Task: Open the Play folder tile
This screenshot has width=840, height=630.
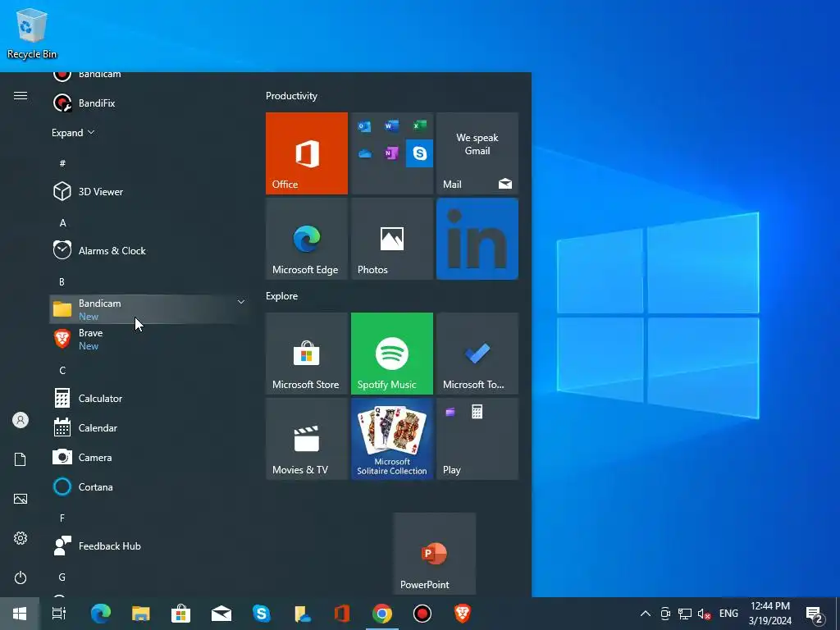Action: tap(477, 439)
